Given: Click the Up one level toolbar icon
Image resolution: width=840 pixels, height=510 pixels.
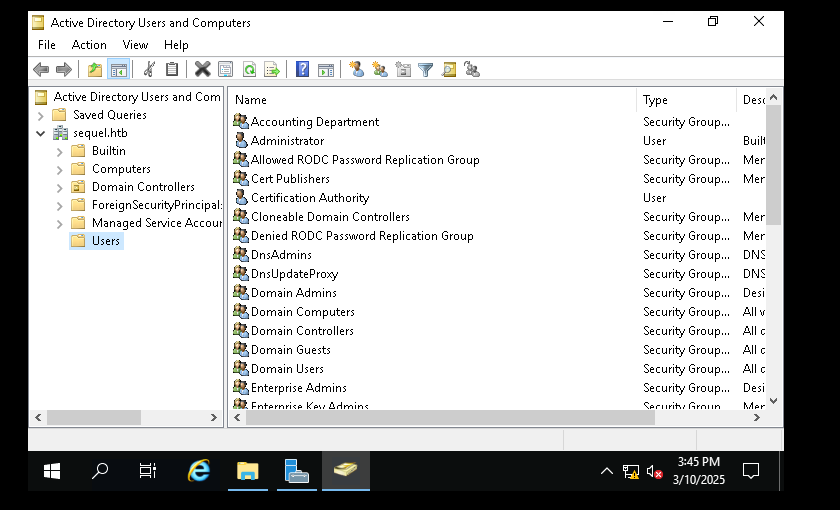Looking at the screenshot, I should coord(95,69).
